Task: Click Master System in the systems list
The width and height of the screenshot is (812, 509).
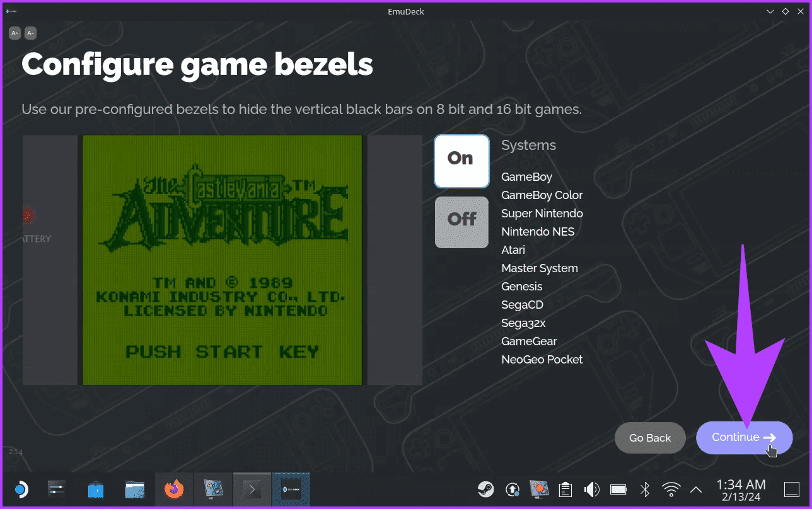Action: [539, 268]
